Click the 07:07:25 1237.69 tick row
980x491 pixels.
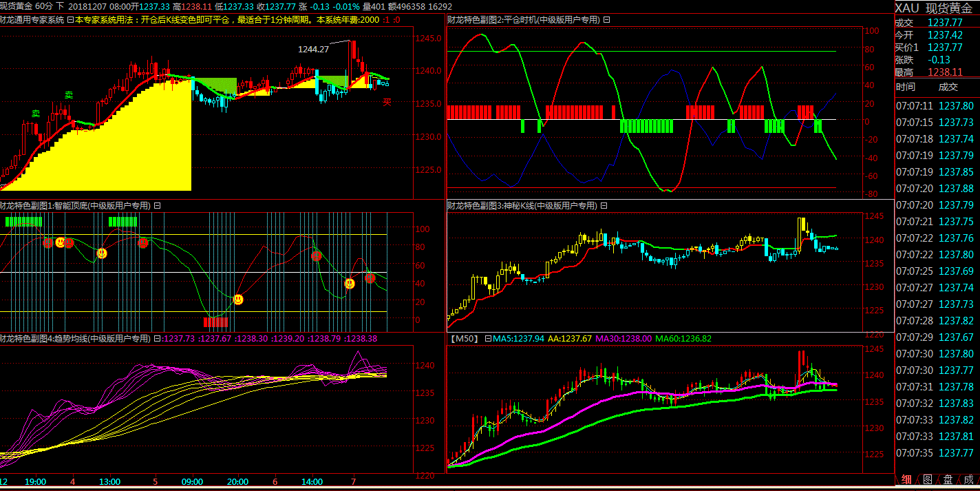[937, 271]
